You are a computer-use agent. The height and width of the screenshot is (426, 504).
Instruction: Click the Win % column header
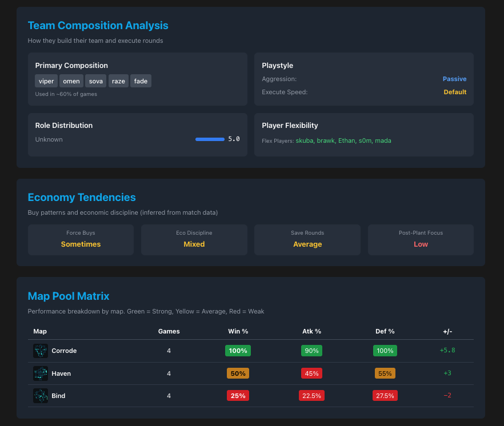pos(238,331)
